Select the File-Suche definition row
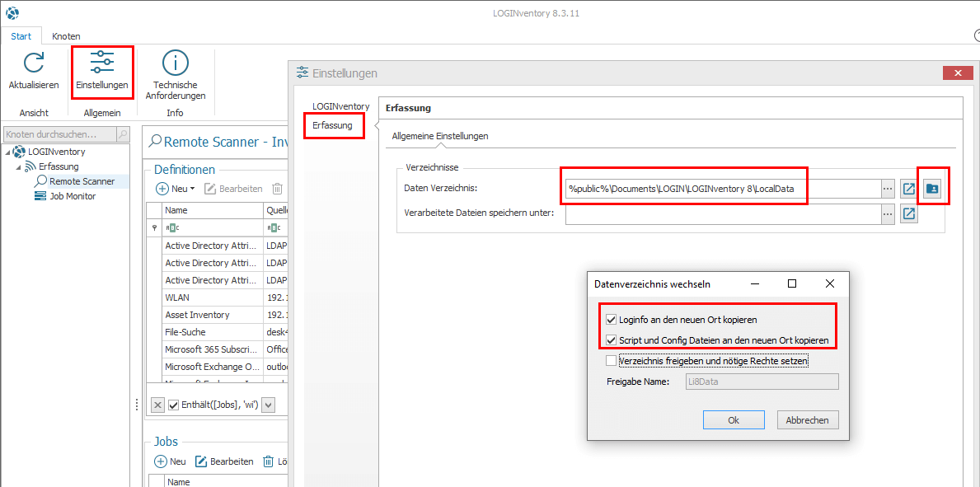 (x=216, y=332)
